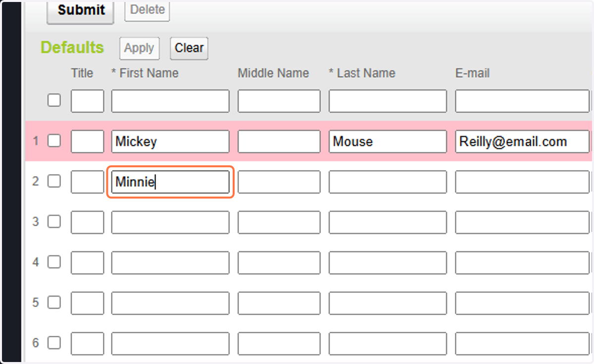Click row 3 Last Name field

coord(388,223)
